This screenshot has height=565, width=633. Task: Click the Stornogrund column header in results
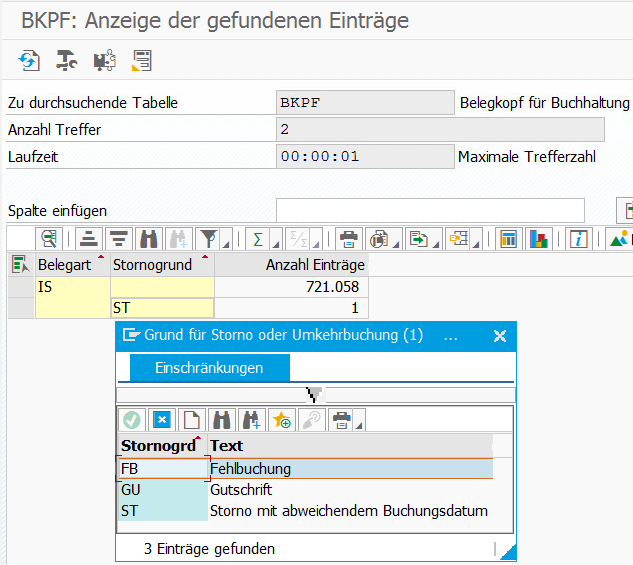tap(152, 265)
